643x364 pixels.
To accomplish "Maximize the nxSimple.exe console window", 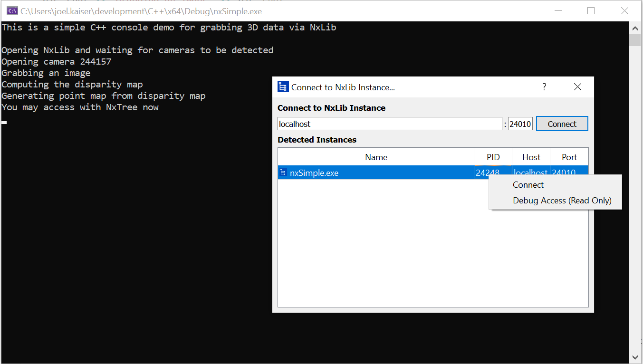I will pos(591,11).
